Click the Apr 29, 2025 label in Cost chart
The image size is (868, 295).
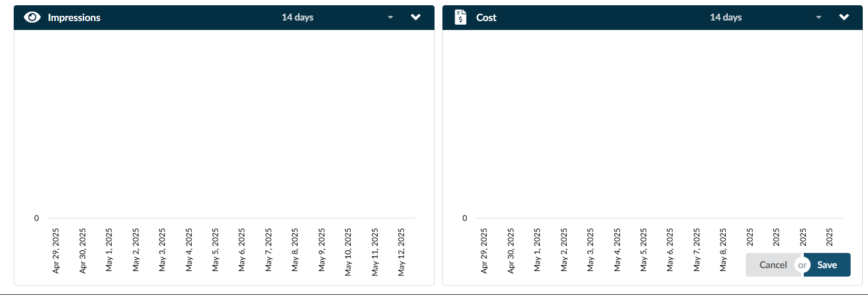click(484, 251)
